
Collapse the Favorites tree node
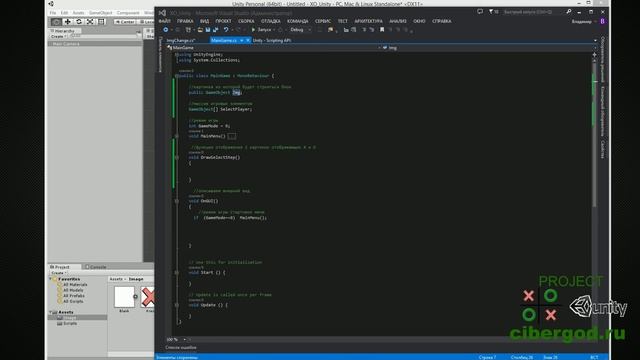point(51,279)
